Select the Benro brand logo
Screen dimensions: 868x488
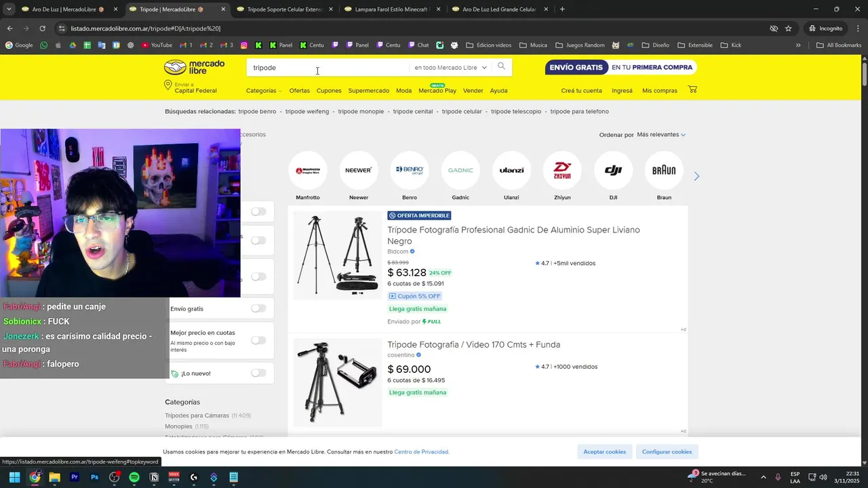click(x=410, y=170)
